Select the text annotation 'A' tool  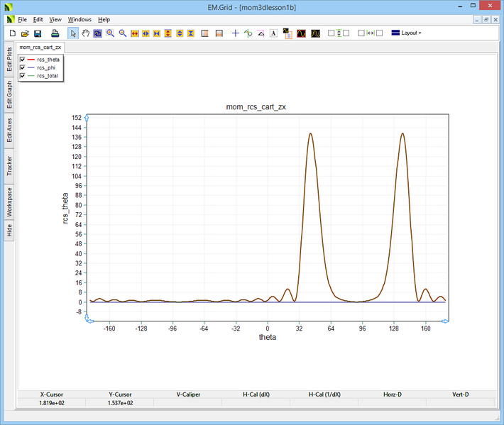pos(273,33)
